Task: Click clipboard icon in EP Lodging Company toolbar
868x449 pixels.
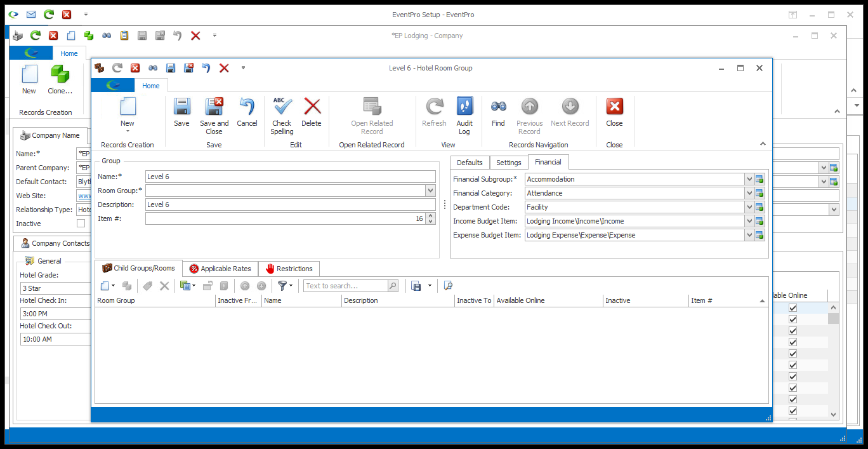Action: (124, 36)
